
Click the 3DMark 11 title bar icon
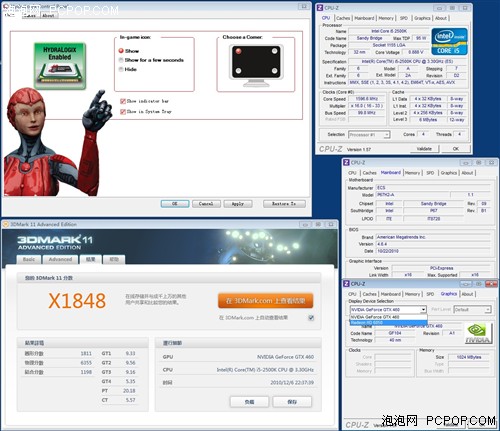6,224
